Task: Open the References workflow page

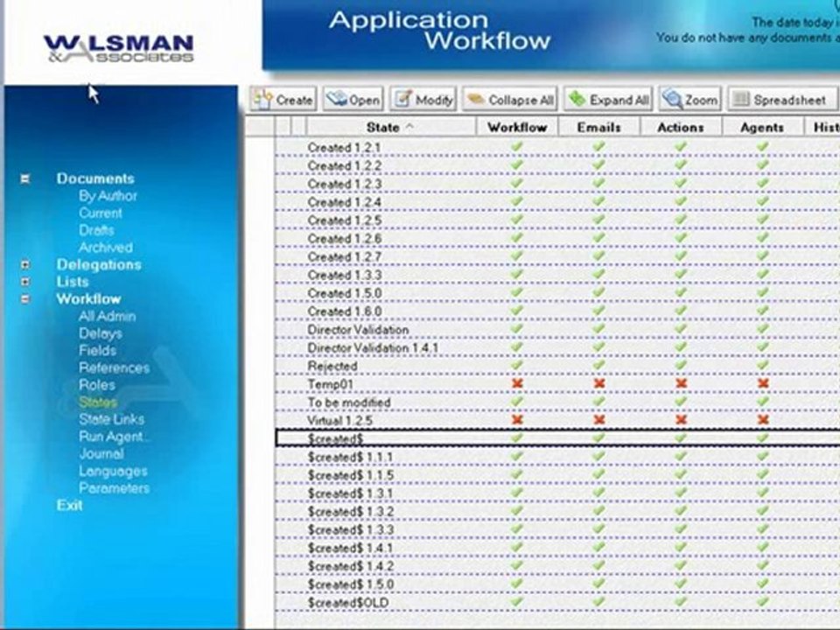Action: pos(114,367)
